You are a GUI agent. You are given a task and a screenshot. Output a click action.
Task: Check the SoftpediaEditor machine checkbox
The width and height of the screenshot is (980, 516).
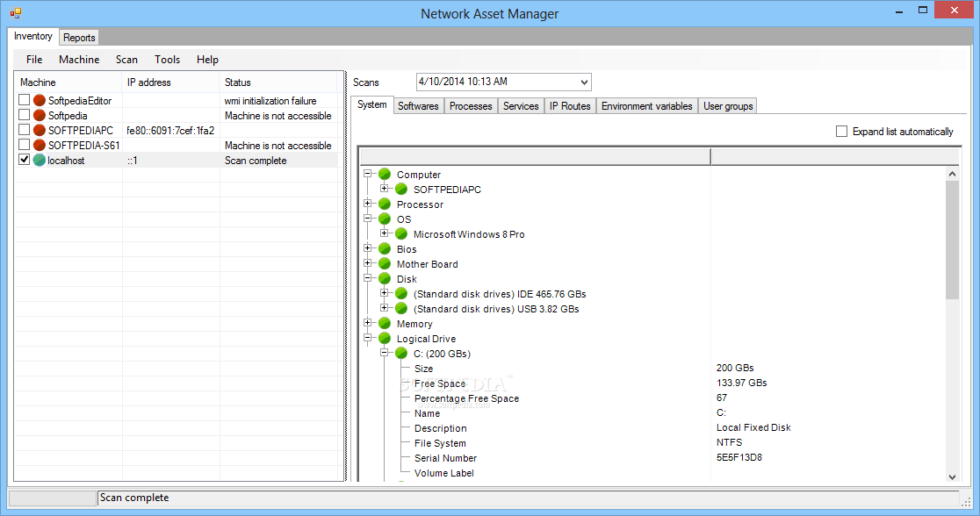tap(24, 100)
